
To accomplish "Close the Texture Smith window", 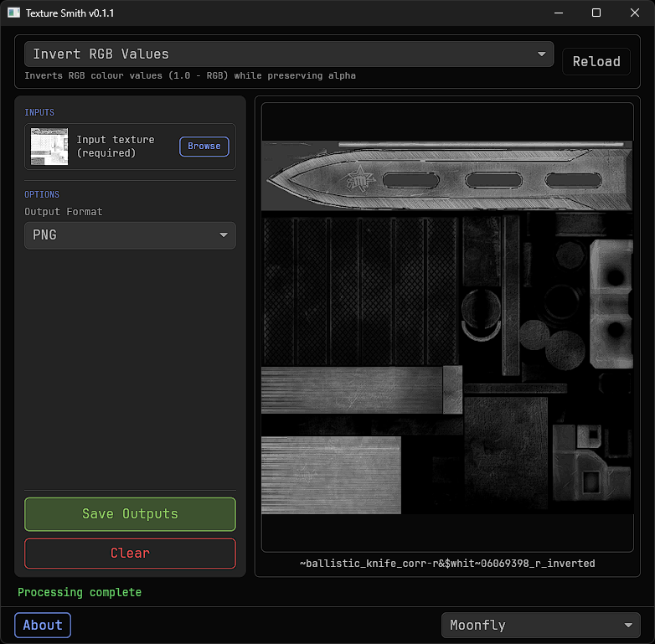I will [635, 13].
